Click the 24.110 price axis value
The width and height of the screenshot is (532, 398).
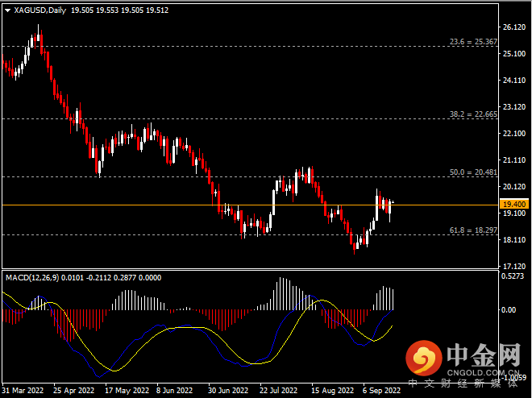coord(514,80)
